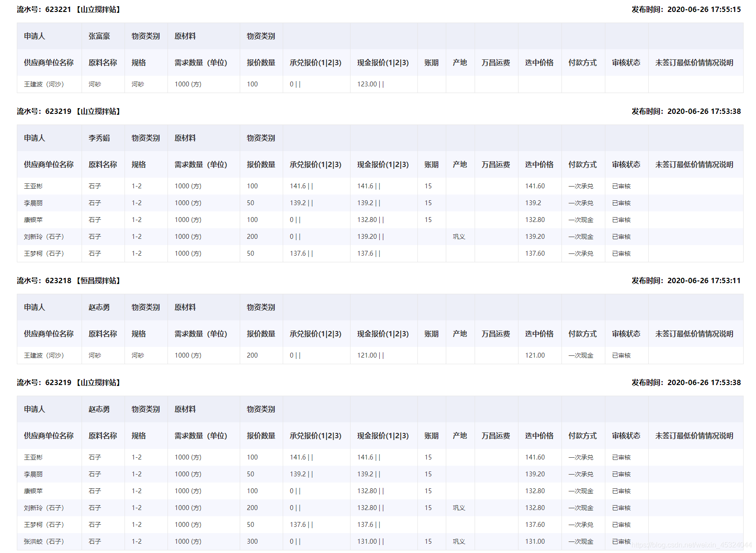The width and height of the screenshot is (756, 553).
Task: Select applicant name 李秀娟
Action: pos(99,138)
